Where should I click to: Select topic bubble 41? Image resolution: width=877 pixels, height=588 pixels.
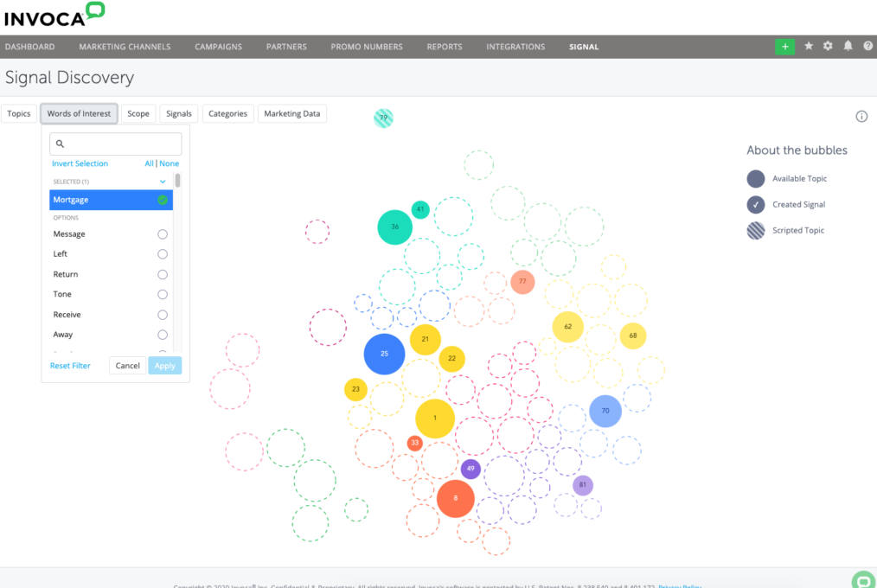(420, 209)
